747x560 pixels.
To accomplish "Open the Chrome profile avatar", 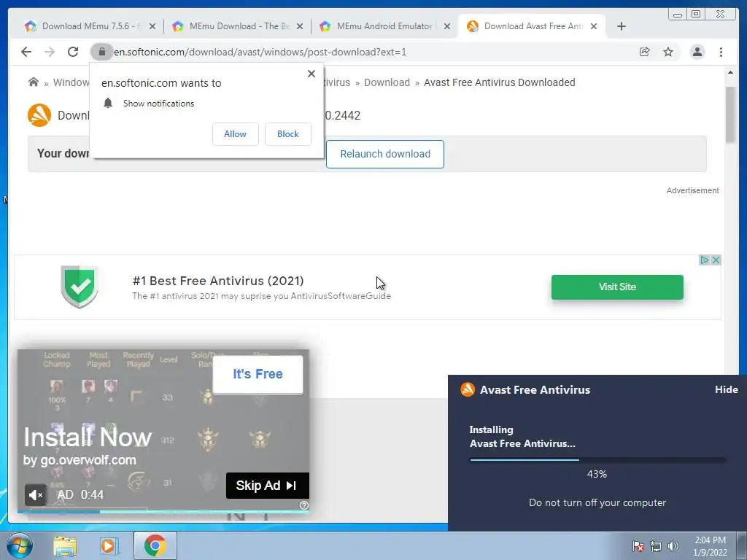I will pos(697,52).
